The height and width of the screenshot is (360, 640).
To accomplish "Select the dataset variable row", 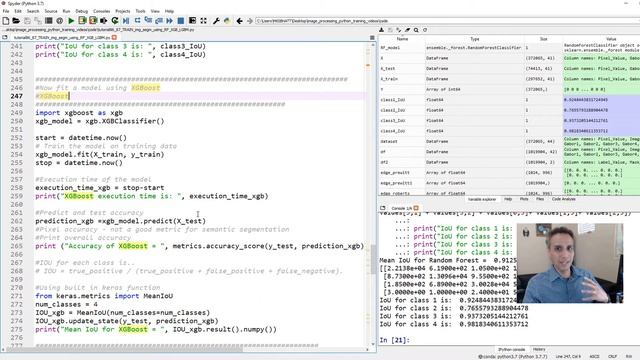I will 509,141.
